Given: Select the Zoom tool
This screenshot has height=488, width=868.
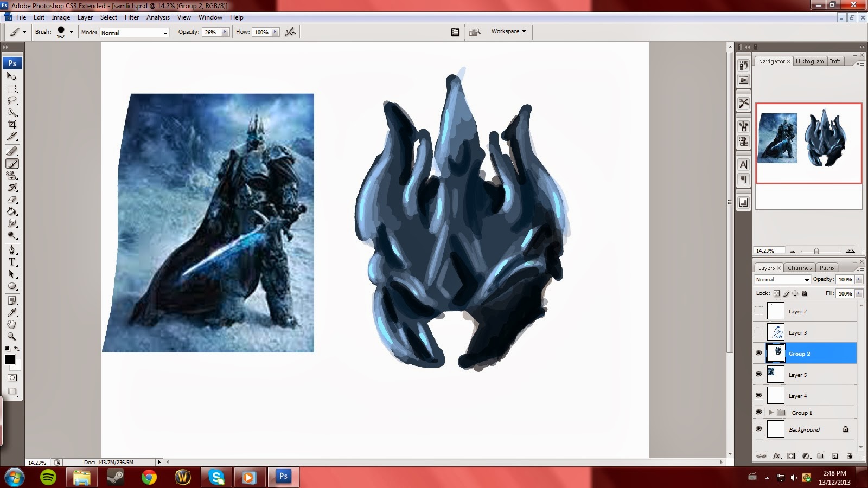Looking at the screenshot, I should click(12, 337).
